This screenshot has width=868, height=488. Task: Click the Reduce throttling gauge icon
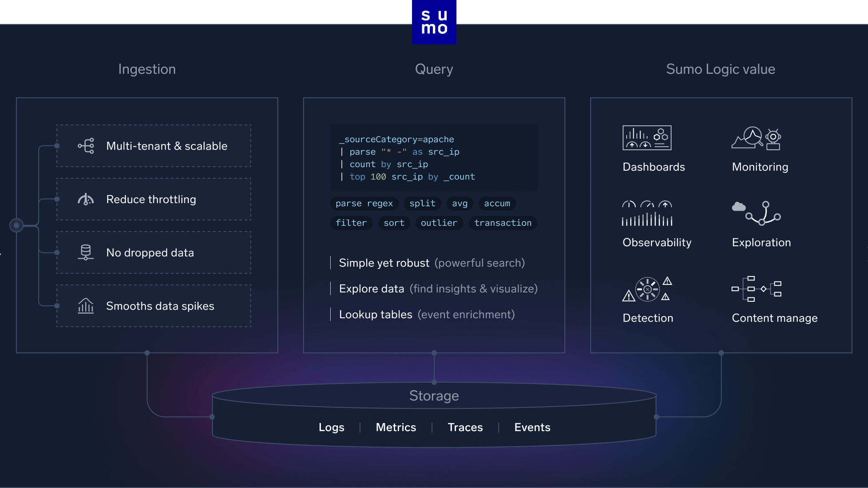click(x=86, y=199)
